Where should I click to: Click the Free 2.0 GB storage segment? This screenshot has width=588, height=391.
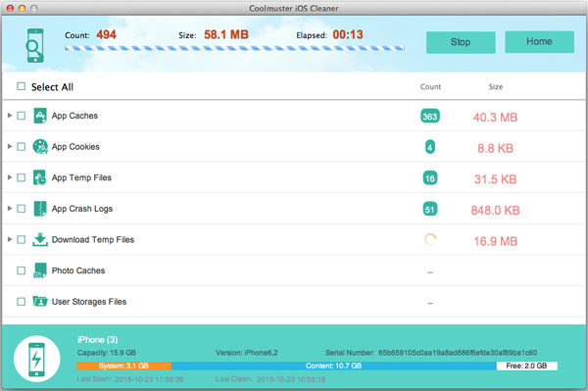pyautogui.click(x=527, y=366)
